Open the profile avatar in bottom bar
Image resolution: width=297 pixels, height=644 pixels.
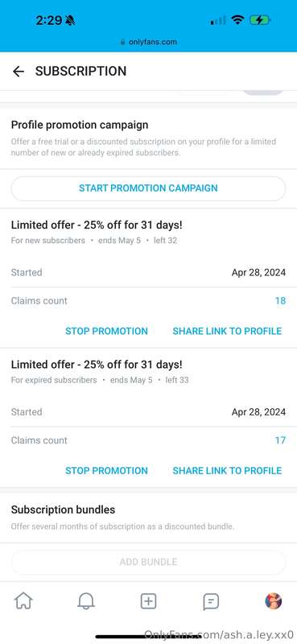(273, 601)
